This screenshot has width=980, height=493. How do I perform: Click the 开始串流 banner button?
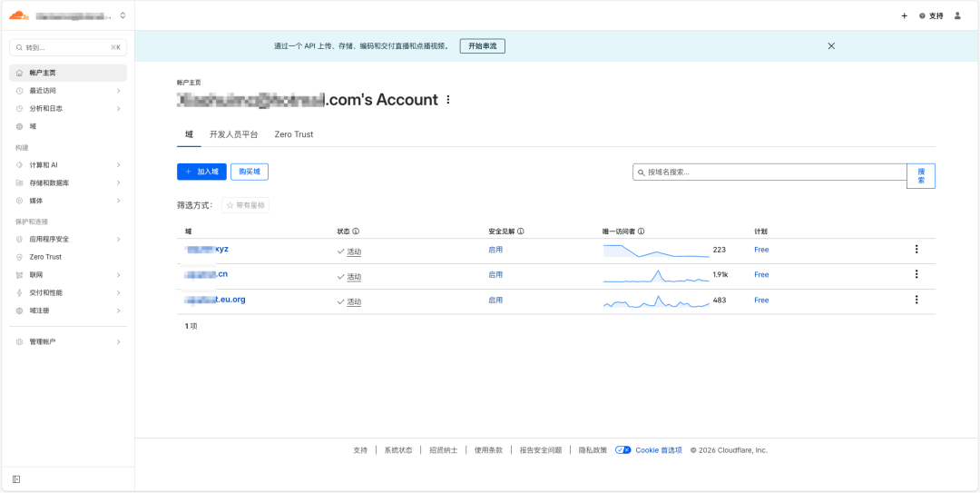tap(483, 46)
